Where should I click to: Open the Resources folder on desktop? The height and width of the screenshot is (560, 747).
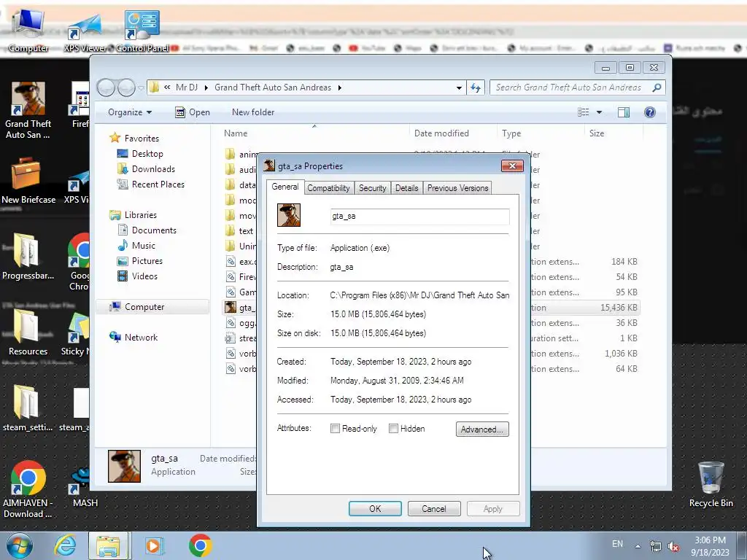(x=28, y=332)
